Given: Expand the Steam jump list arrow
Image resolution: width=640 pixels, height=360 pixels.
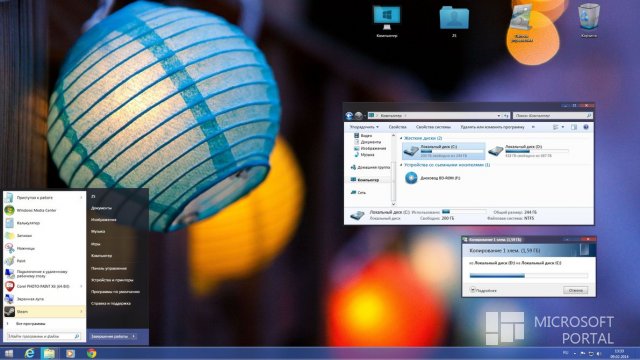Looking at the screenshot, I should 81,311.
